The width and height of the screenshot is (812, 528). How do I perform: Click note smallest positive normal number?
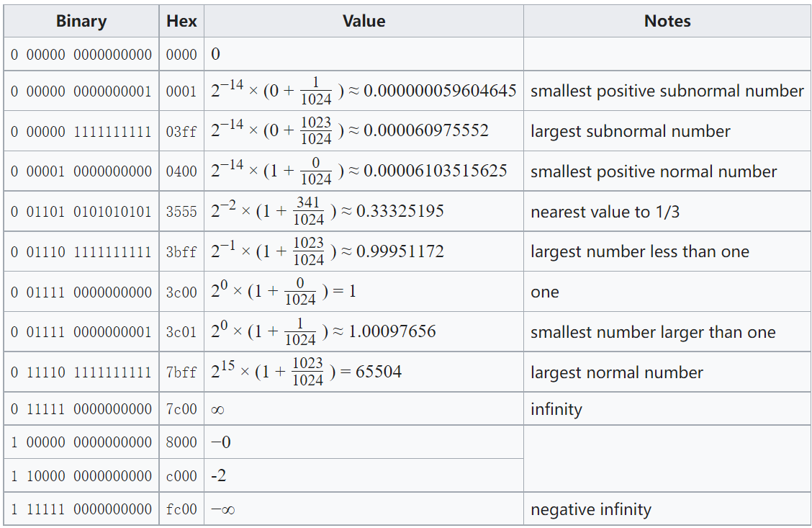(654, 171)
